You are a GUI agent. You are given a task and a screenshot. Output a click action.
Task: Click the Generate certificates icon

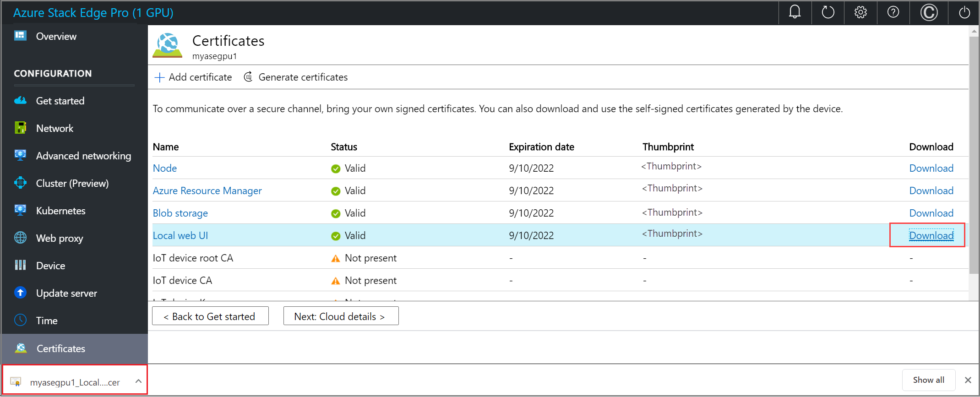point(248,77)
